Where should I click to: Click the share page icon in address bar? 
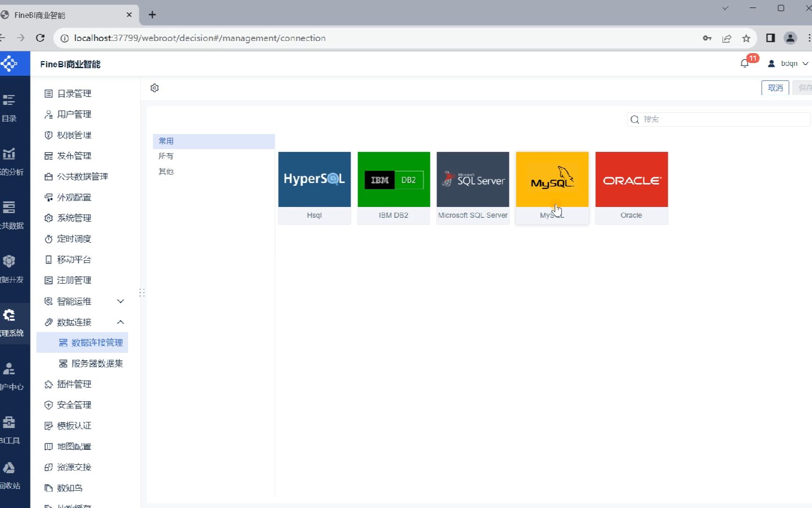click(726, 39)
